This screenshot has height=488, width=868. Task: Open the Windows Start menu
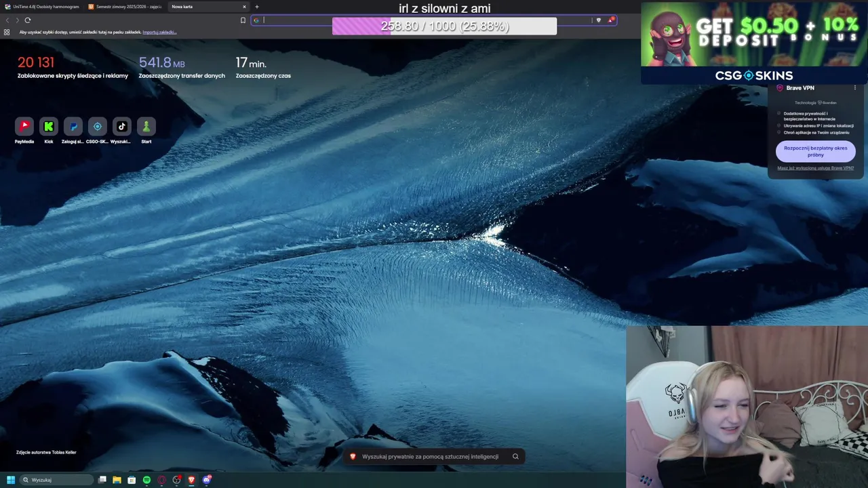coord(11,480)
